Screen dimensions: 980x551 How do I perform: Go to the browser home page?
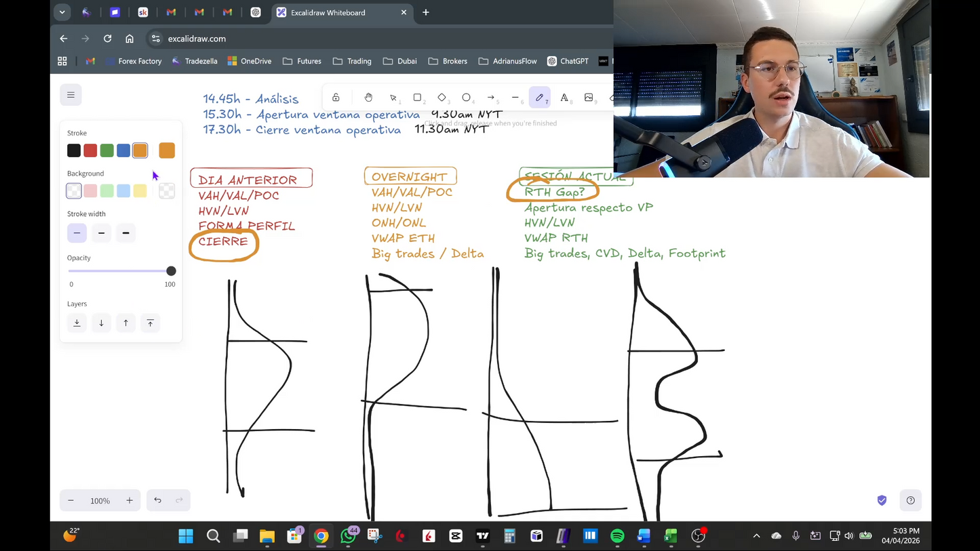pyautogui.click(x=130, y=39)
